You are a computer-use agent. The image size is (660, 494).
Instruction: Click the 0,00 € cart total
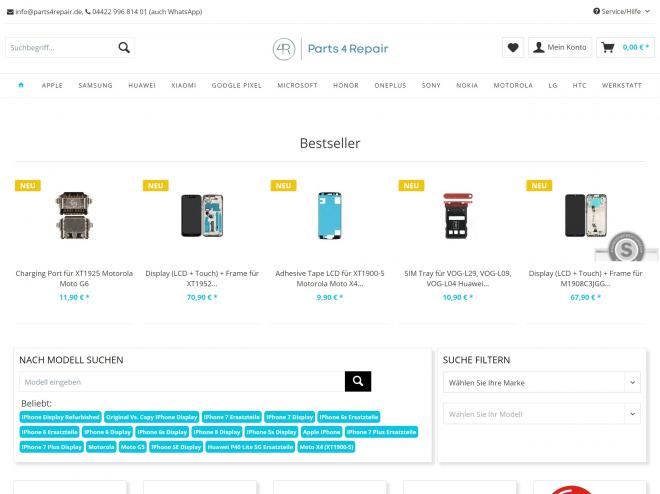click(636, 48)
